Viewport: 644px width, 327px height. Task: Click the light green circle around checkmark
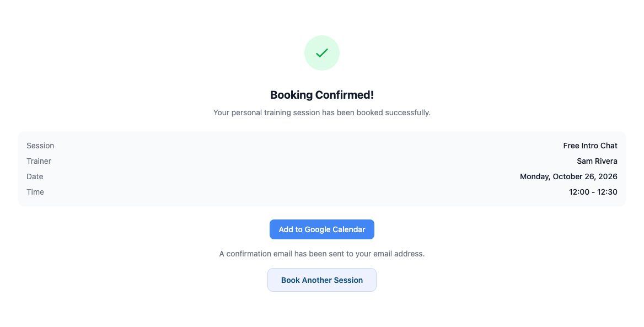pyautogui.click(x=322, y=53)
